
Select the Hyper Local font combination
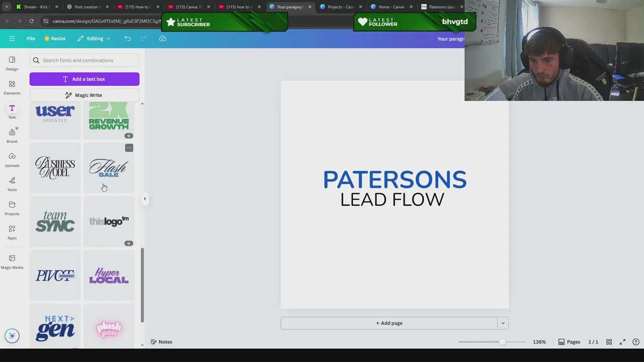(109, 276)
